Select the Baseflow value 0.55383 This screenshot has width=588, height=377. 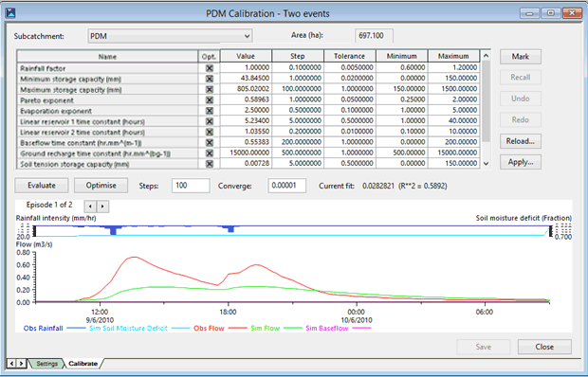246,142
